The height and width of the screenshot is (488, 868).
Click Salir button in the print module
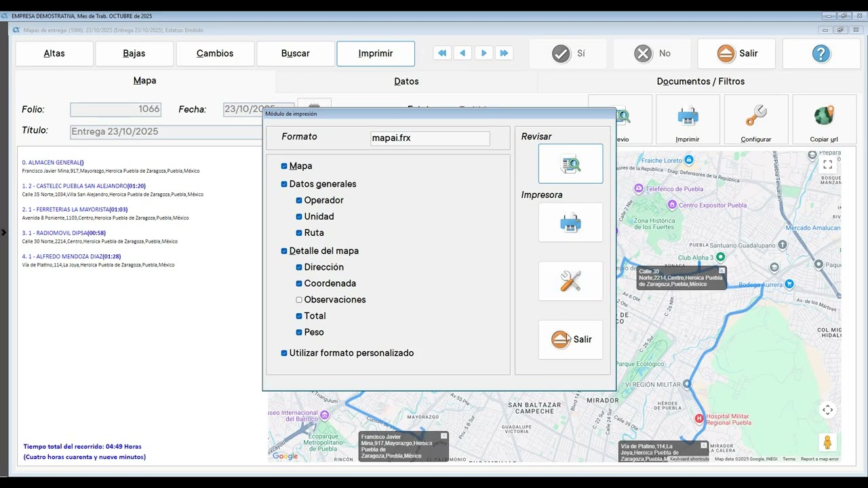tap(570, 340)
